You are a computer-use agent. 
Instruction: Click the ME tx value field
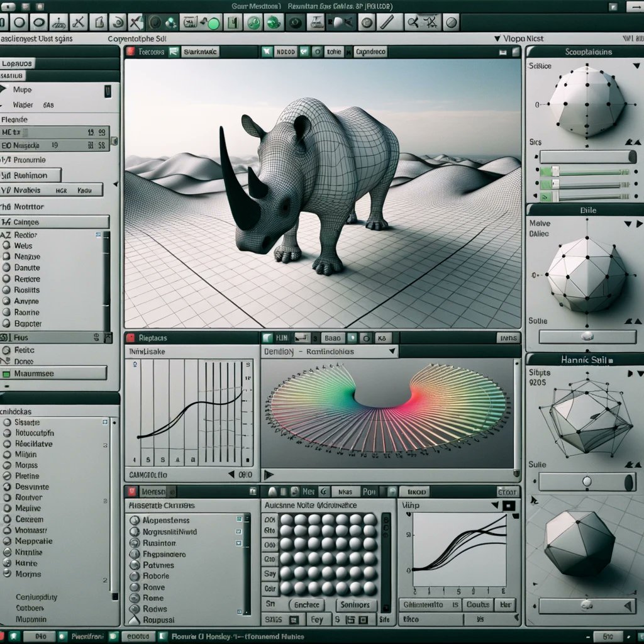pos(55,132)
